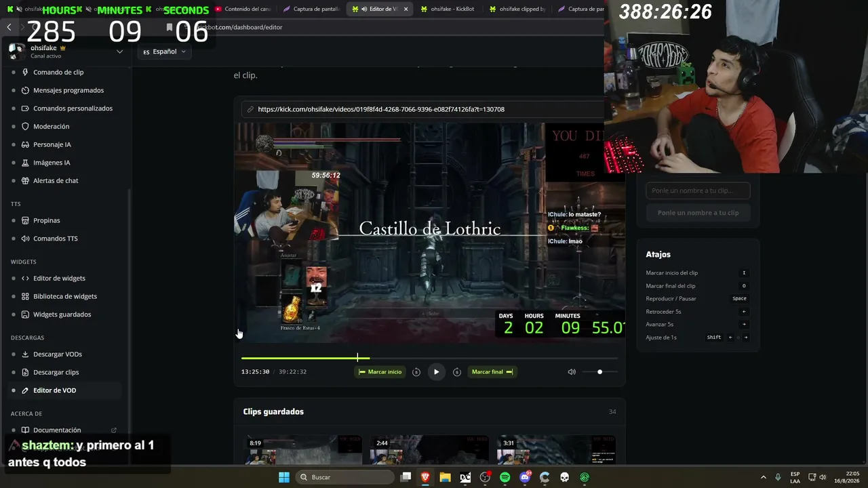Click the Clips guardados heading
Viewport: 868px width, 488px height.
tap(273, 411)
